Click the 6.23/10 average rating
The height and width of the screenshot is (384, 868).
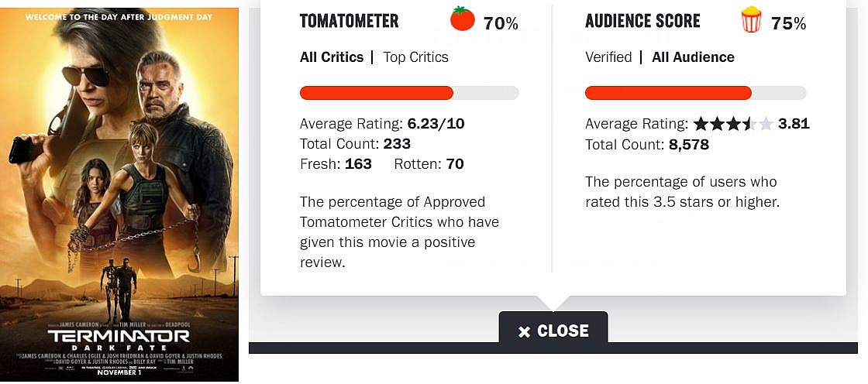point(436,124)
